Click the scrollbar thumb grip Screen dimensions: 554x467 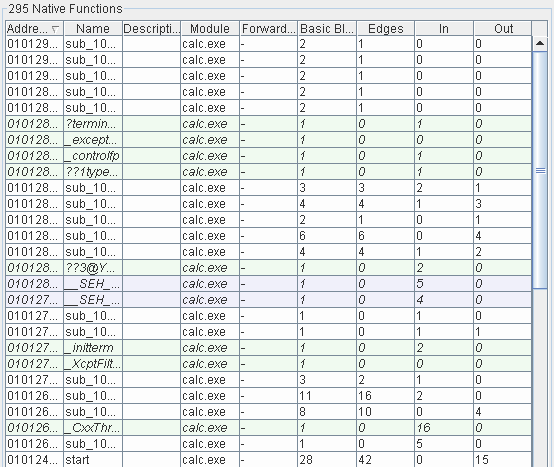[540, 171]
